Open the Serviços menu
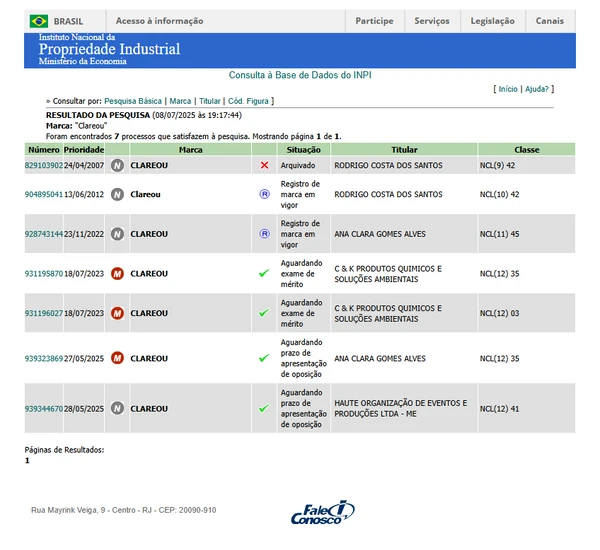 (x=432, y=21)
